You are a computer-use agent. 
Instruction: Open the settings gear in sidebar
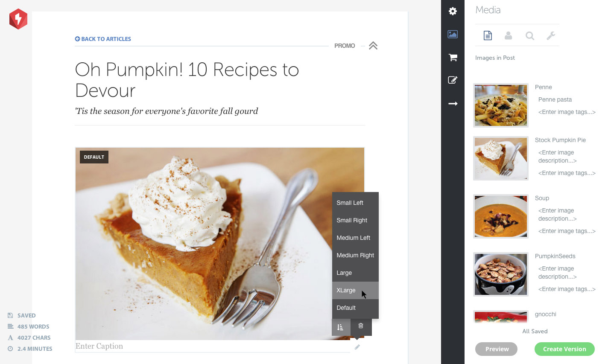pos(453,12)
